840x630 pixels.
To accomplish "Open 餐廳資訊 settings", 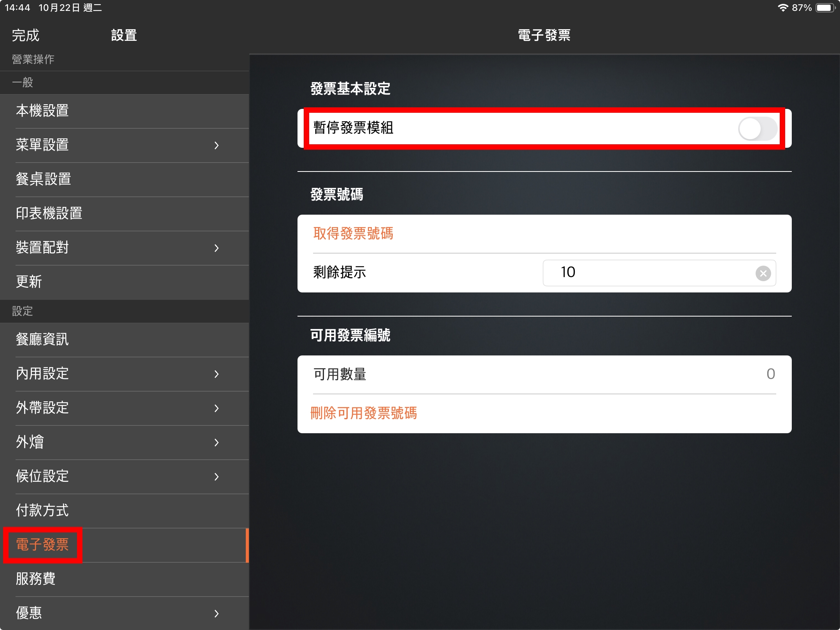I will tap(124, 340).
